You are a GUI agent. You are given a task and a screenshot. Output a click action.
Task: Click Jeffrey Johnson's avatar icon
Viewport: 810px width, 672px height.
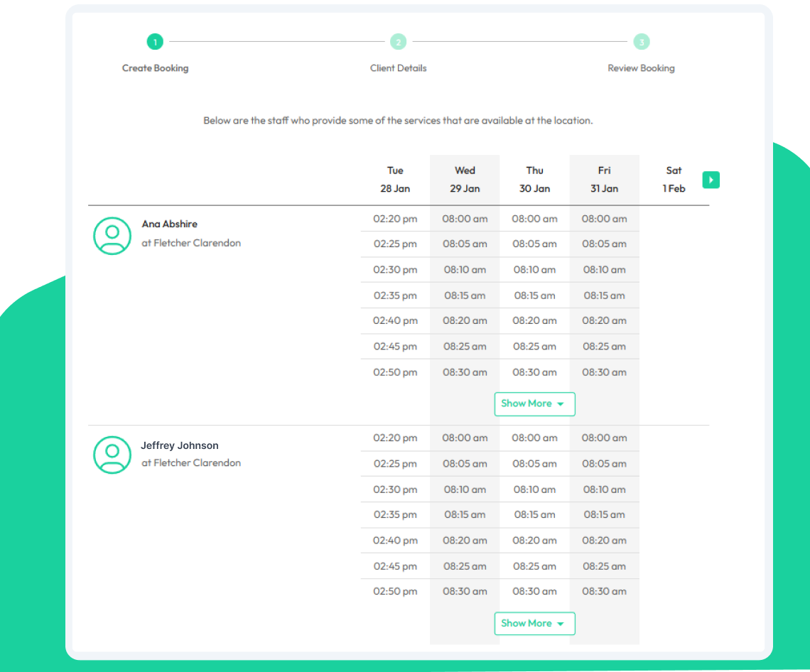click(x=112, y=455)
